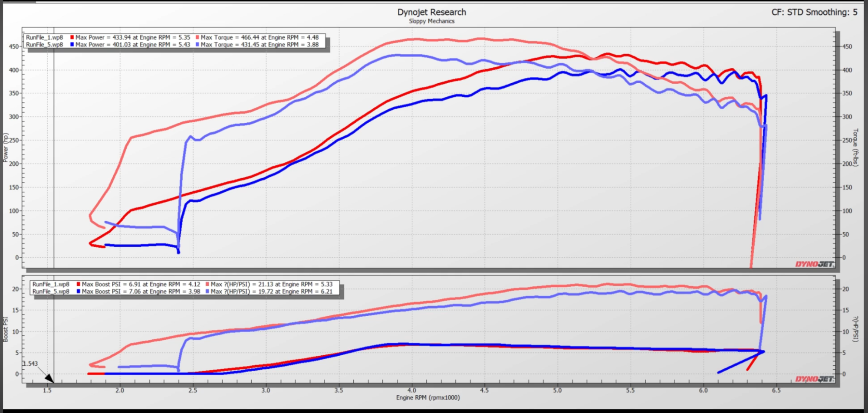The width and height of the screenshot is (868, 413).
Task: Click the light blue Max Torque legend swatch
Action: tap(197, 45)
